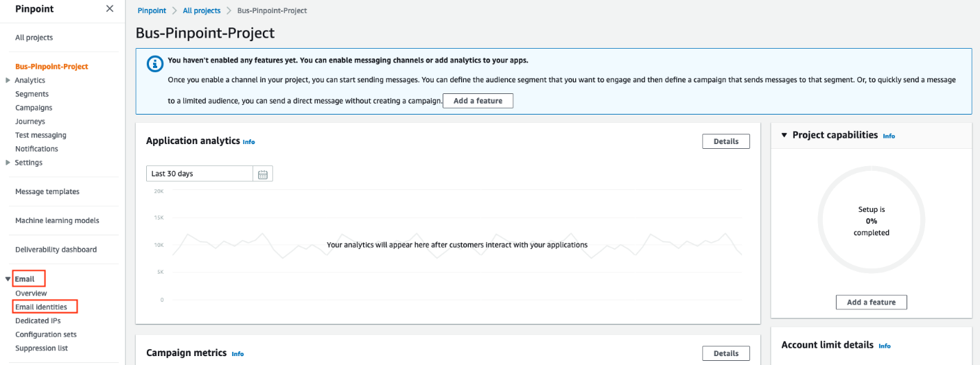The image size is (980, 365).
Task: Click the Campaign metrics heading
Action: (187, 353)
